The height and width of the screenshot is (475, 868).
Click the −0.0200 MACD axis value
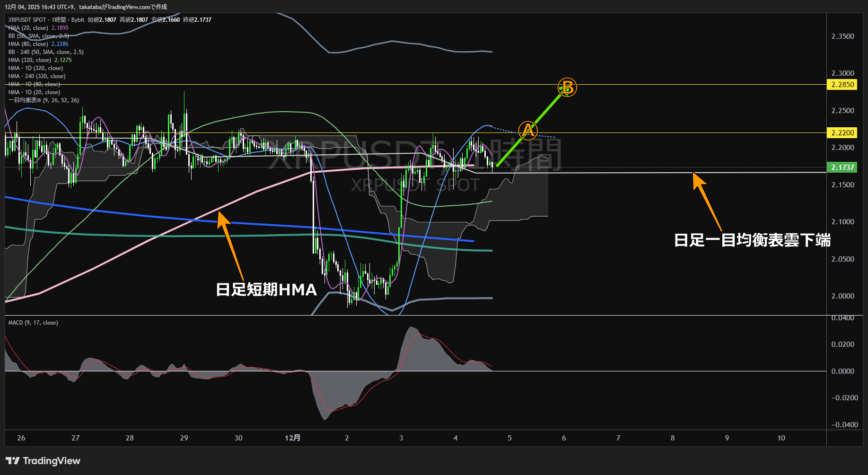point(844,398)
